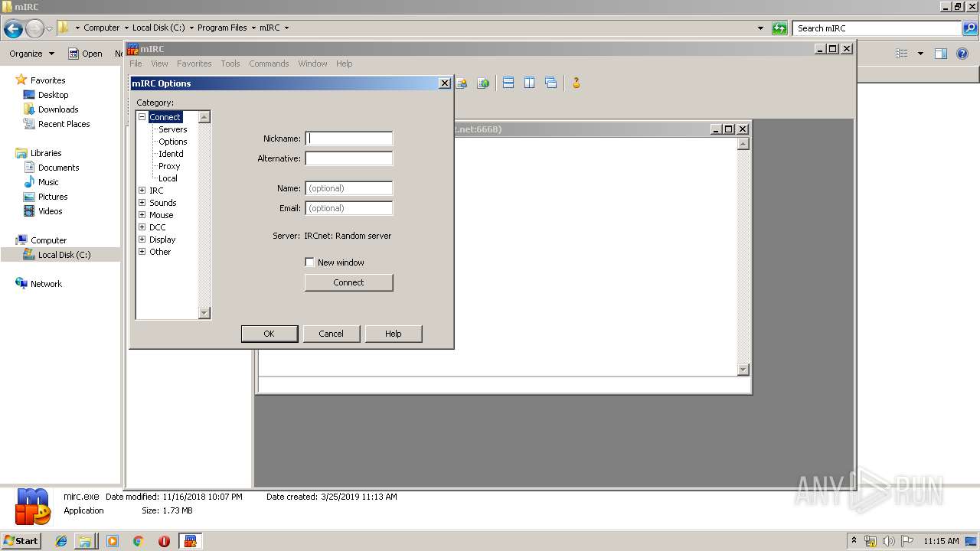
Task: Select Options under the Connect category
Action: (172, 142)
